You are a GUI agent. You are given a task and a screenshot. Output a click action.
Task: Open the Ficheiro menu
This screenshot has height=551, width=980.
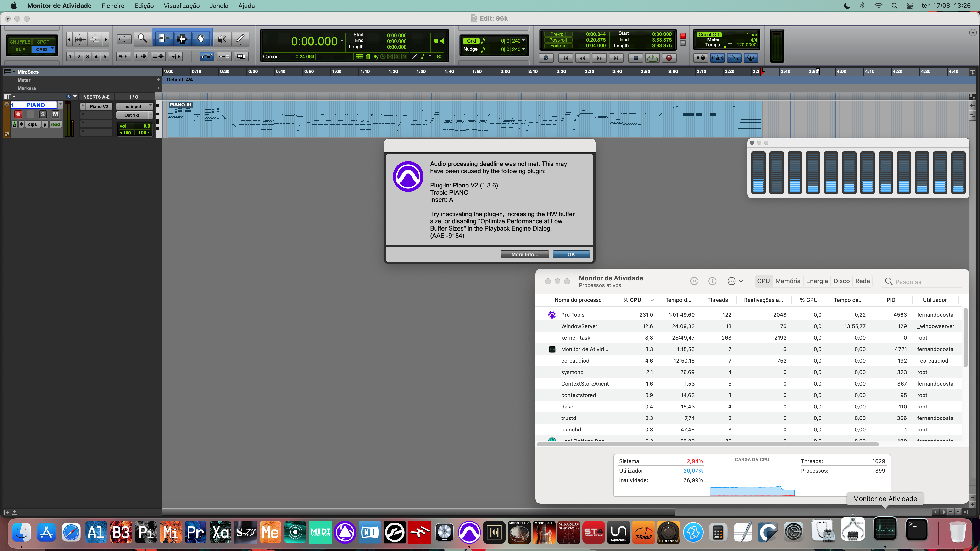(x=113, y=6)
